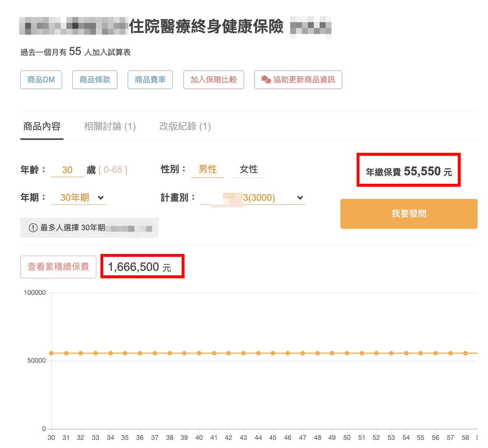Select the 男性 gender option
This screenshot has width=488, height=448.
pos(207,170)
